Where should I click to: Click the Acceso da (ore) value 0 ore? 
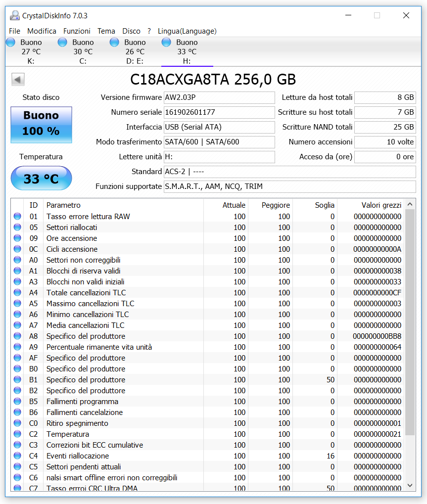(x=385, y=156)
